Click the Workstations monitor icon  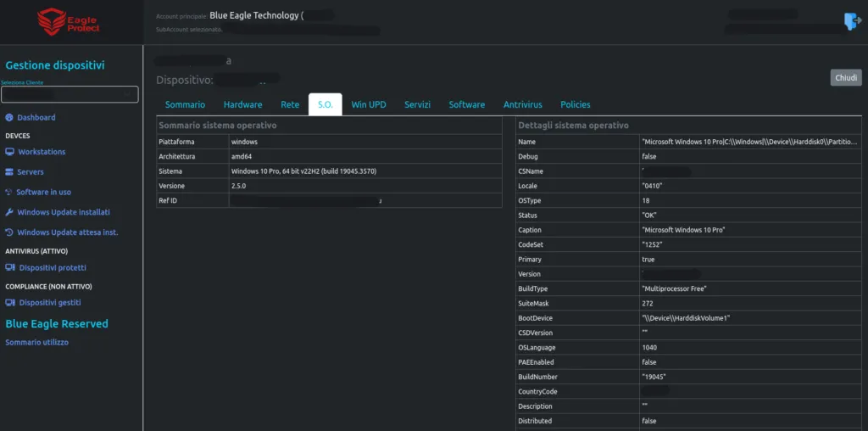pyautogui.click(x=9, y=152)
